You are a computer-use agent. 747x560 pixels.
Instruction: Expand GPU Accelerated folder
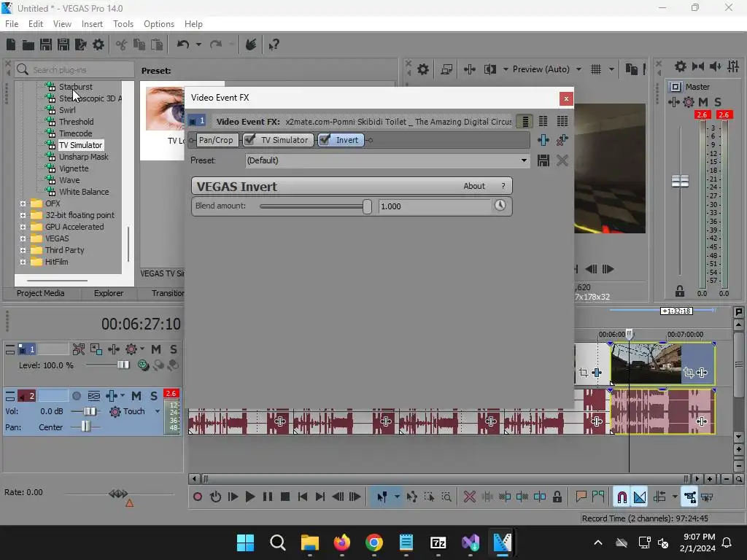click(23, 227)
